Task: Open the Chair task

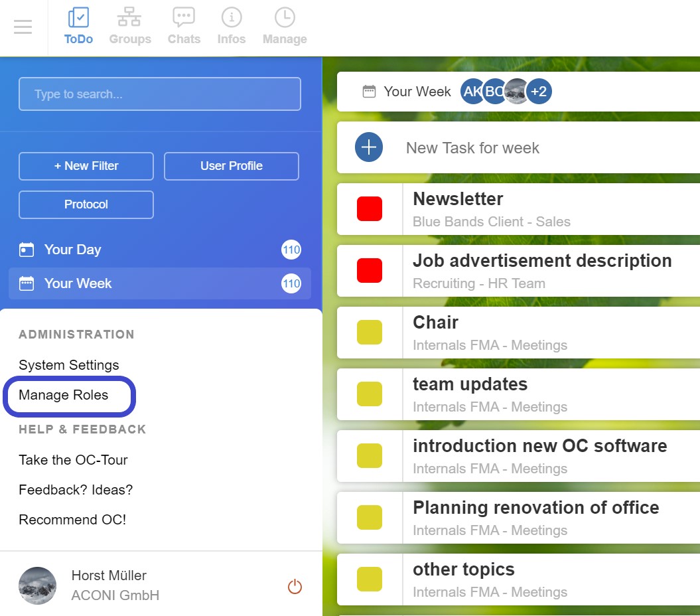Action: pyautogui.click(x=436, y=323)
